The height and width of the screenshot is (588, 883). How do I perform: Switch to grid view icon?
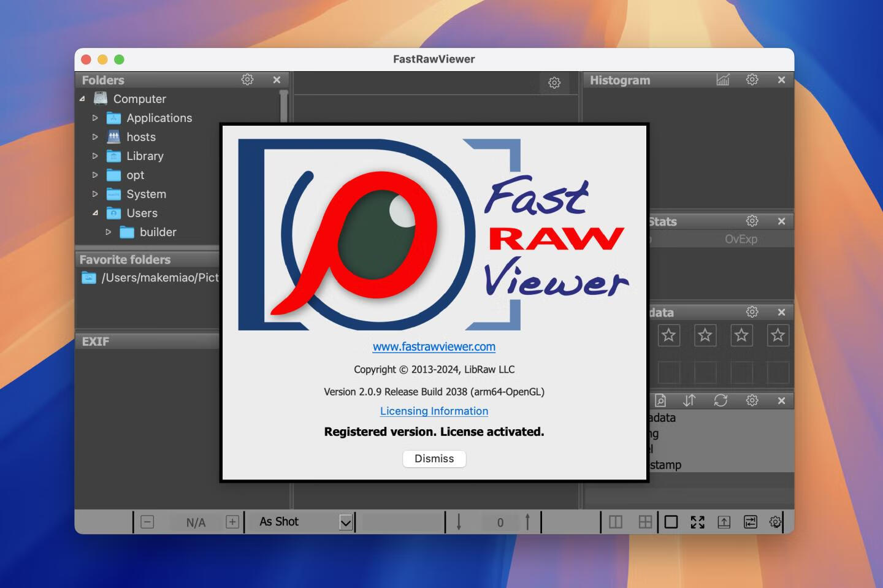(x=645, y=522)
